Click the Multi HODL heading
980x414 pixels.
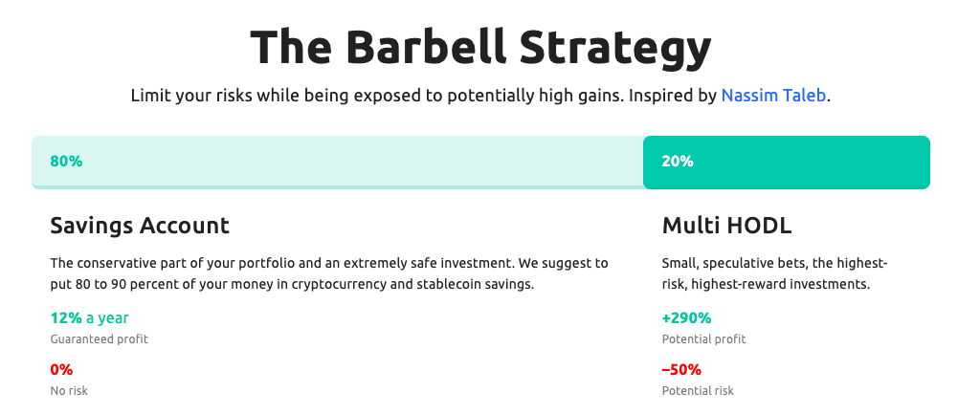(x=726, y=226)
